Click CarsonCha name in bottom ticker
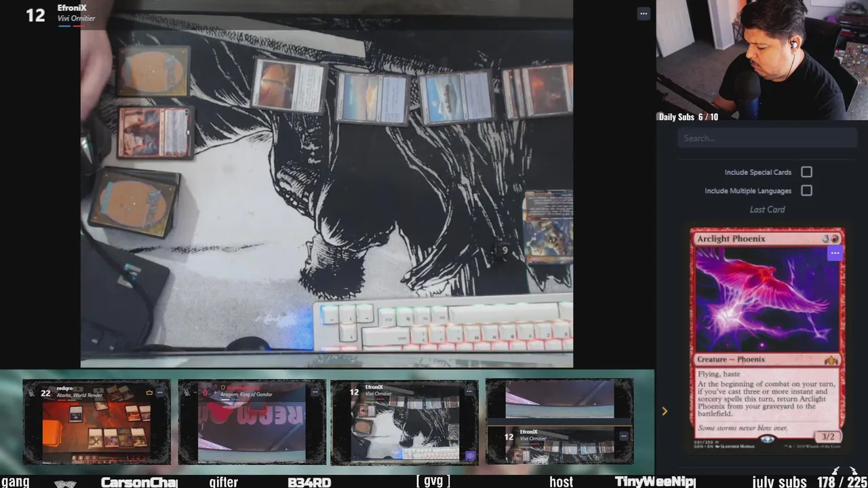The width and height of the screenshot is (868, 488). [x=139, y=482]
